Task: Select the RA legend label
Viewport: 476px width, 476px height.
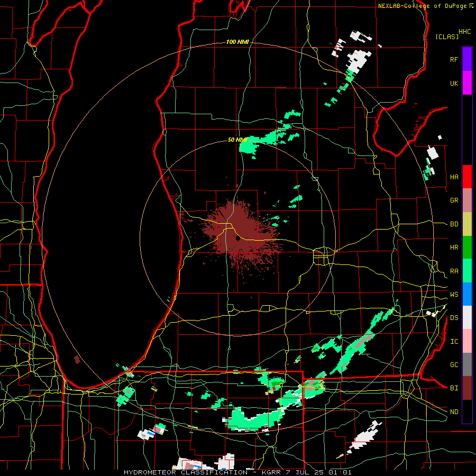Action: pos(454,271)
